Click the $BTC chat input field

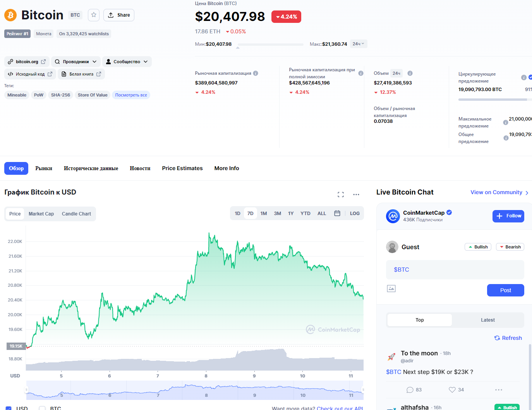coord(455,270)
